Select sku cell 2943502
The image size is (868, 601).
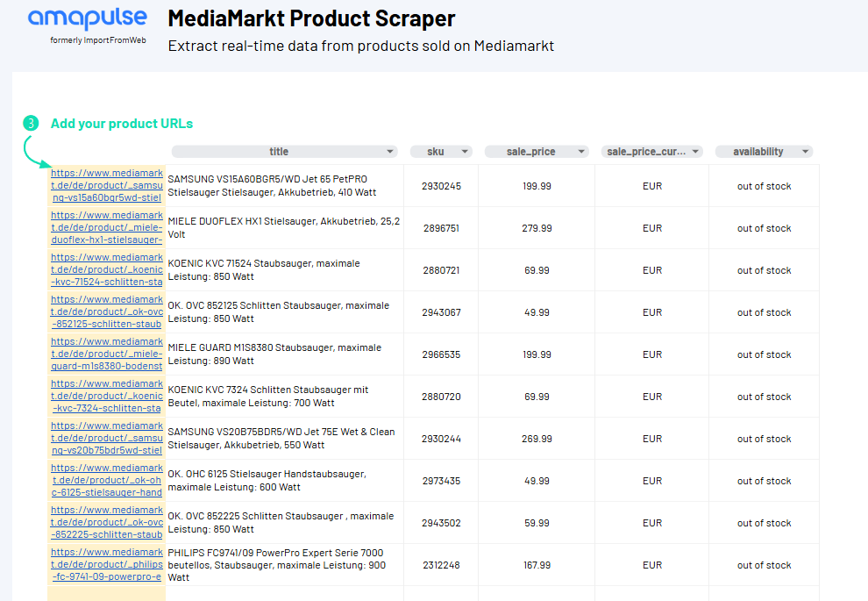pyautogui.click(x=441, y=523)
